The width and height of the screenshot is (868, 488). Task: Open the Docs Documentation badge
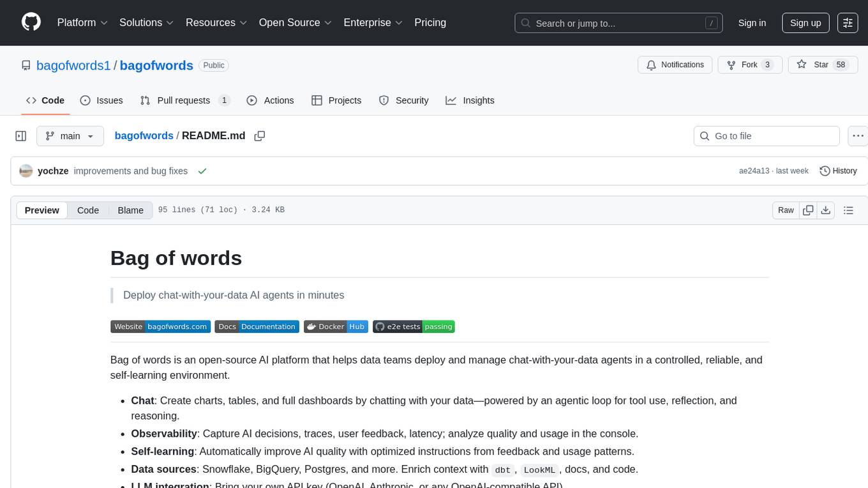pyautogui.click(x=257, y=326)
